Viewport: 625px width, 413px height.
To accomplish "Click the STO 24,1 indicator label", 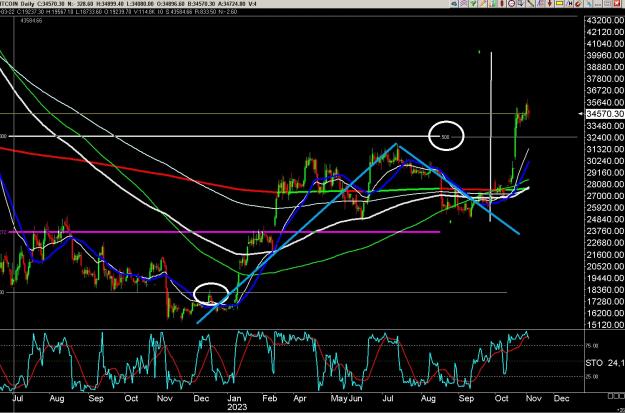I will (x=605, y=363).
